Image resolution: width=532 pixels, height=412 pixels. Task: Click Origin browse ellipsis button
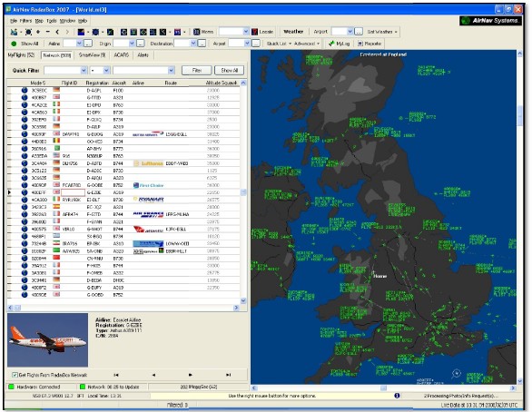(x=141, y=44)
